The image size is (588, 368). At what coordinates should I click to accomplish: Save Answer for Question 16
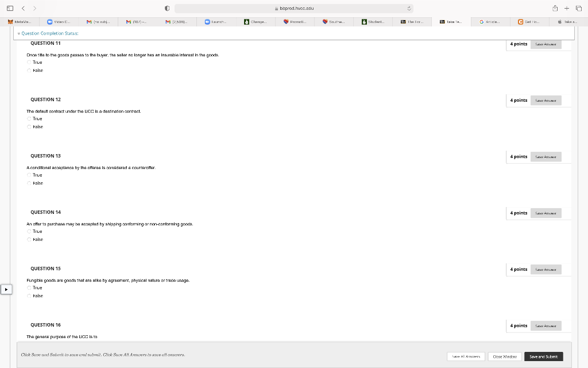pyautogui.click(x=546, y=326)
